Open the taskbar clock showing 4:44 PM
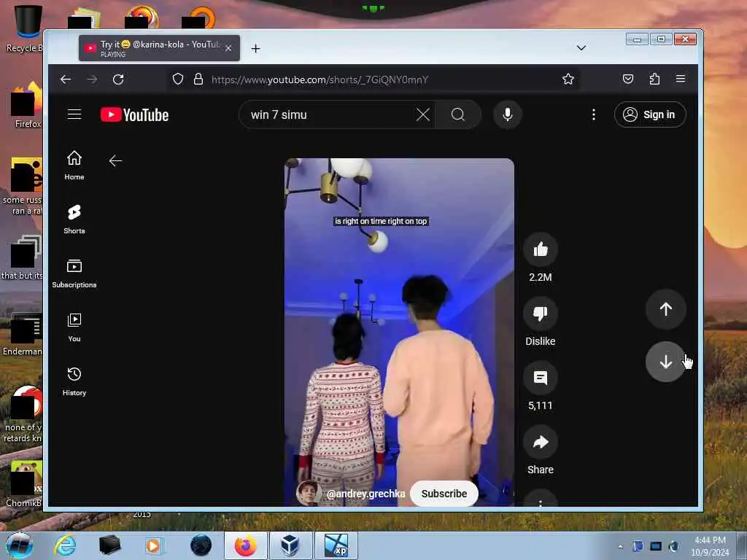Screen dimensions: 747x560 [x=710, y=546]
